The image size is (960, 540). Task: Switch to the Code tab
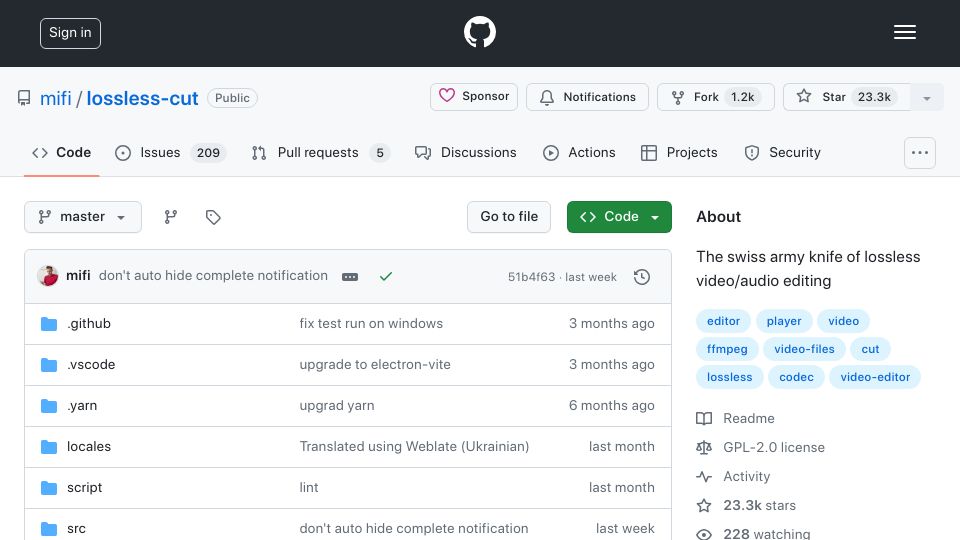pyautogui.click(x=62, y=152)
